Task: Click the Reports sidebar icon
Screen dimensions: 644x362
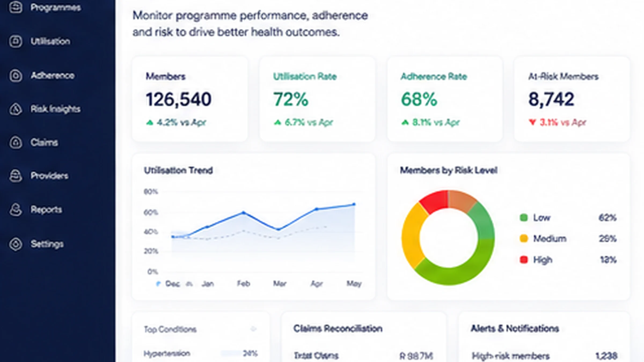Action: point(16,210)
